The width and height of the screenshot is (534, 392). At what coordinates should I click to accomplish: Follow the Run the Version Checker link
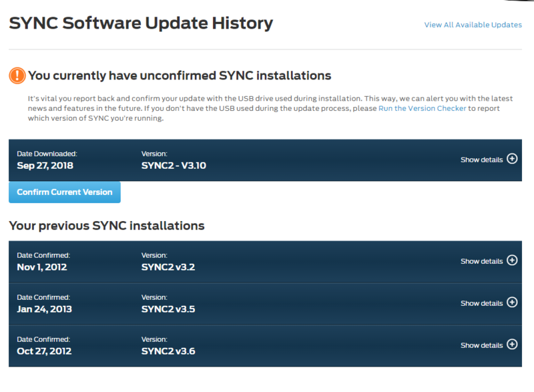[x=423, y=108]
